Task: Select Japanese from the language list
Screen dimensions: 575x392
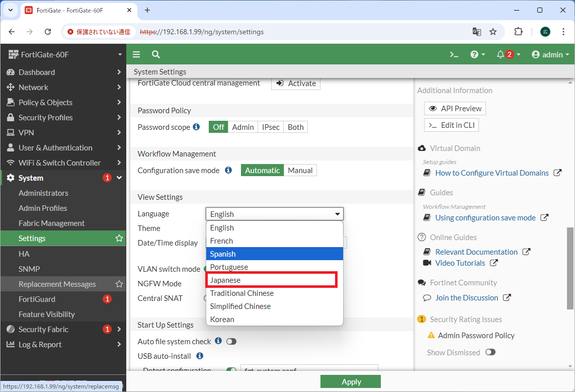Action: pyautogui.click(x=272, y=280)
